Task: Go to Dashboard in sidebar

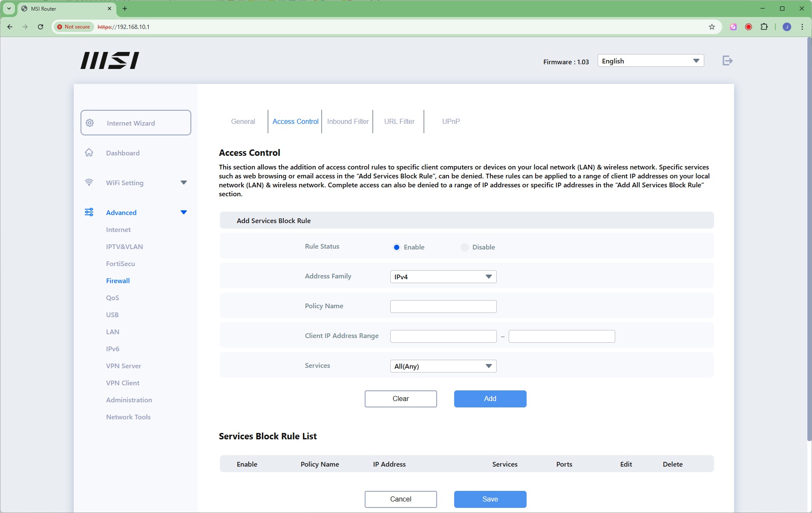Action: click(123, 153)
